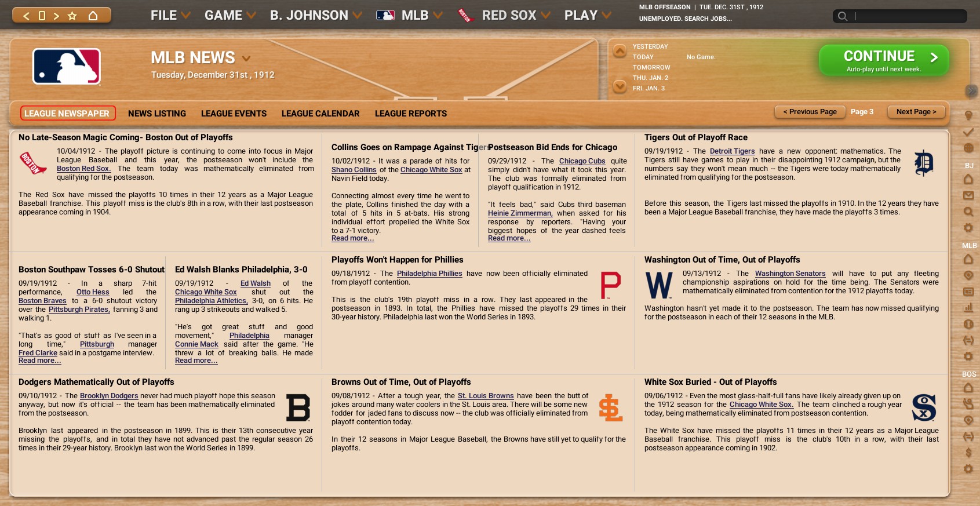The image size is (980, 506).
Task: Select the LEAGUE NEWSPAPER tab
Action: click(x=68, y=114)
